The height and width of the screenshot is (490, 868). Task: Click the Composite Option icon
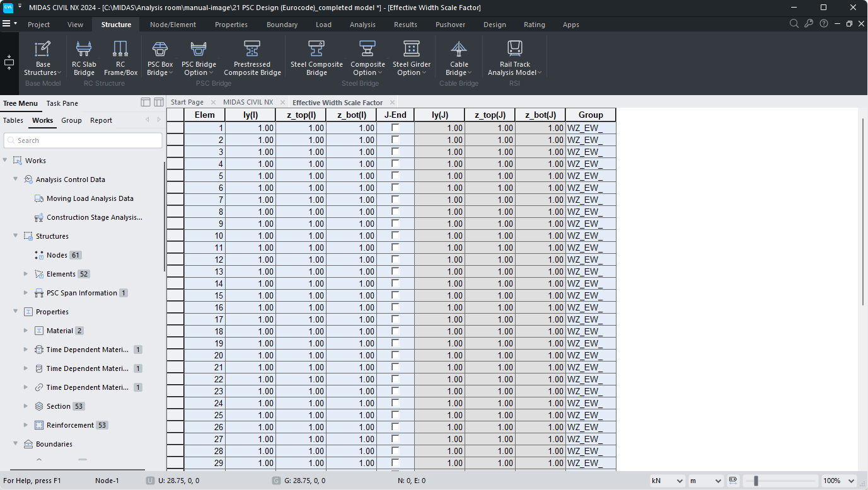point(367,48)
